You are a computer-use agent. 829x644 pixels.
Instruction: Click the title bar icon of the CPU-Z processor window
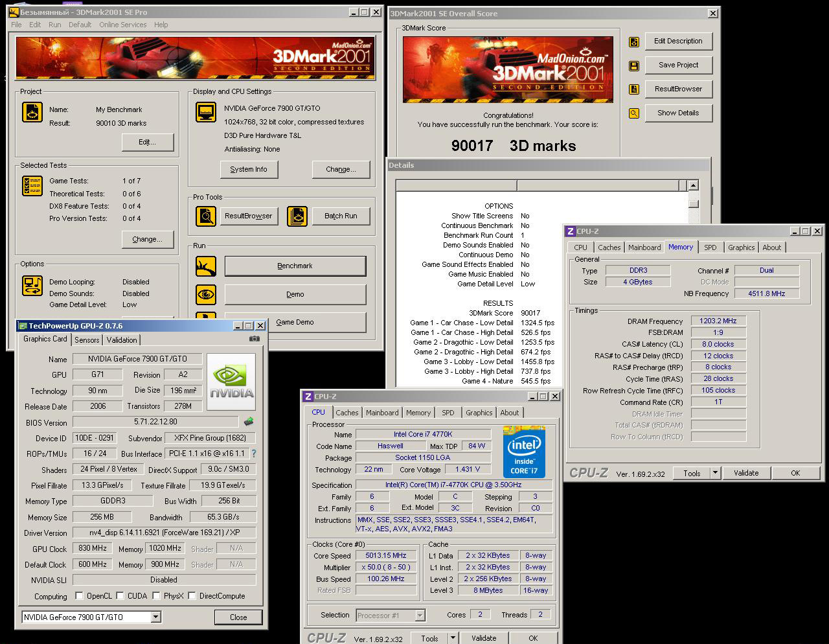tap(308, 397)
